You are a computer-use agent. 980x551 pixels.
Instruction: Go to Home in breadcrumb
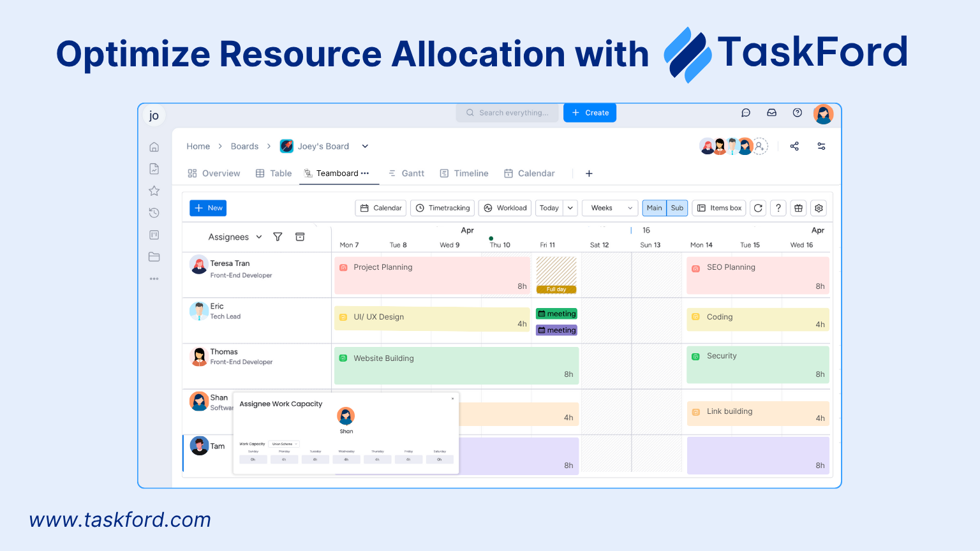coord(198,146)
